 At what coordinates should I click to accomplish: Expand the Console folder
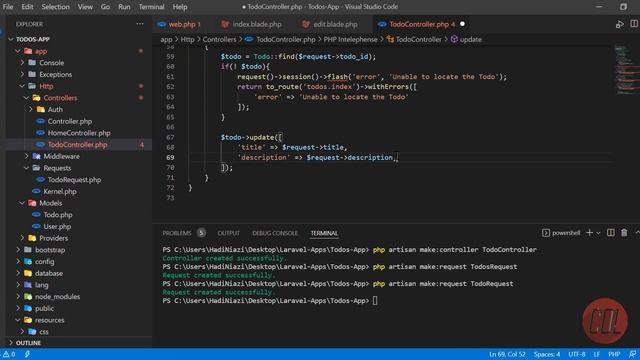pos(22,63)
